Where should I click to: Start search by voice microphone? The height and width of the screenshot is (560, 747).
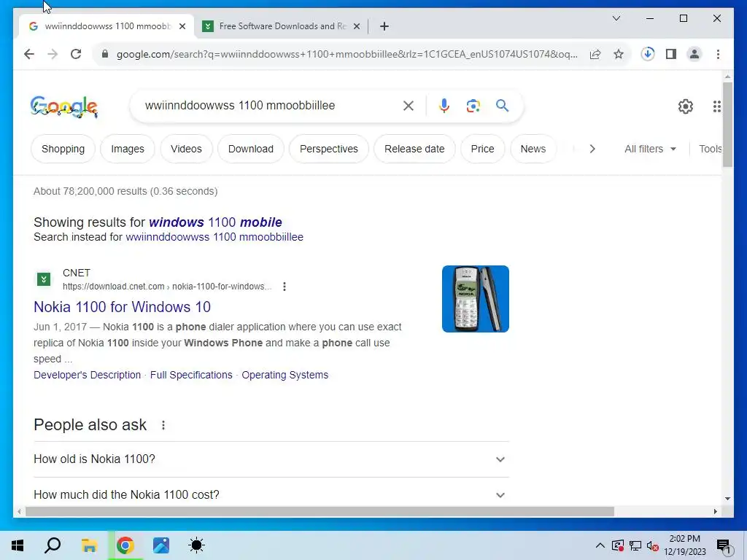point(444,106)
